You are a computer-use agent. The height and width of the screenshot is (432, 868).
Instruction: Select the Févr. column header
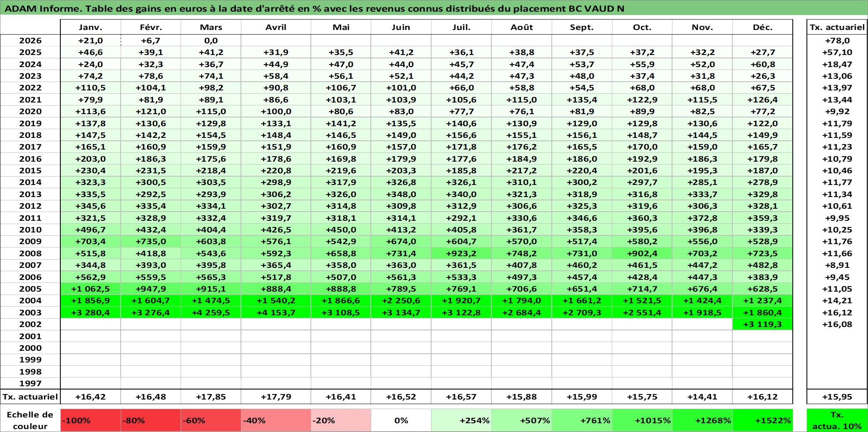(151, 27)
